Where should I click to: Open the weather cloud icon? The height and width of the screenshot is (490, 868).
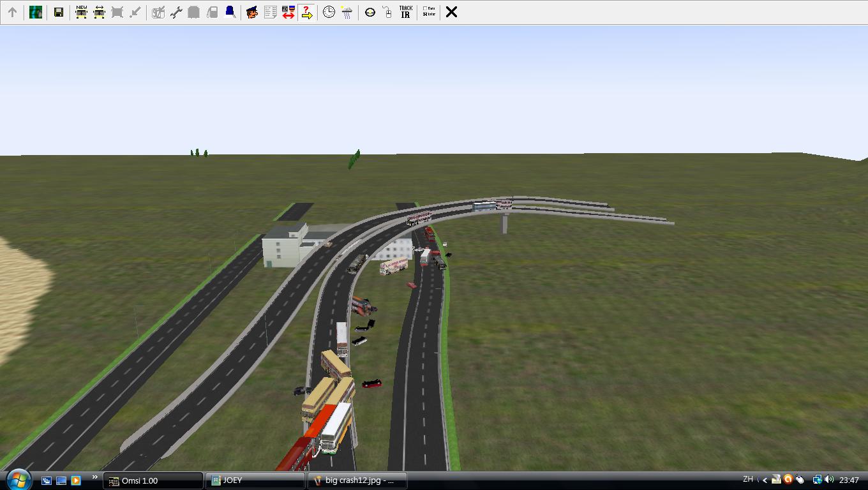tap(347, 12)
